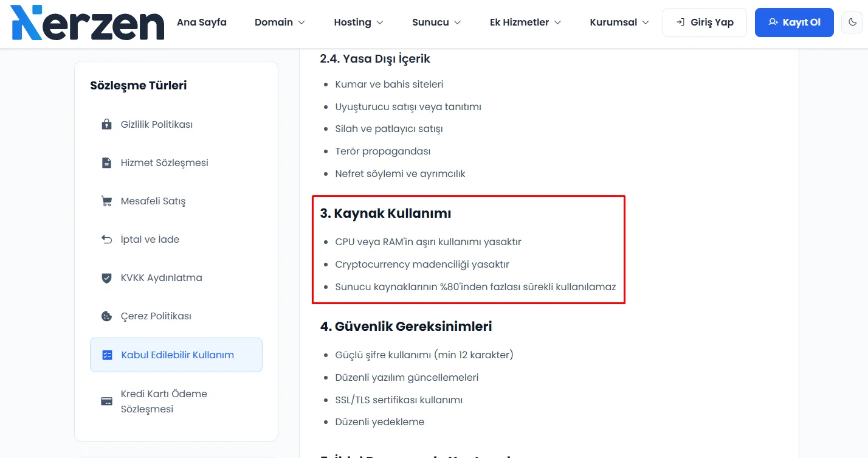Click the document icon beside Hizmet Sözleşmesi
Screen dimensions: 868x458
pos(107,163)
